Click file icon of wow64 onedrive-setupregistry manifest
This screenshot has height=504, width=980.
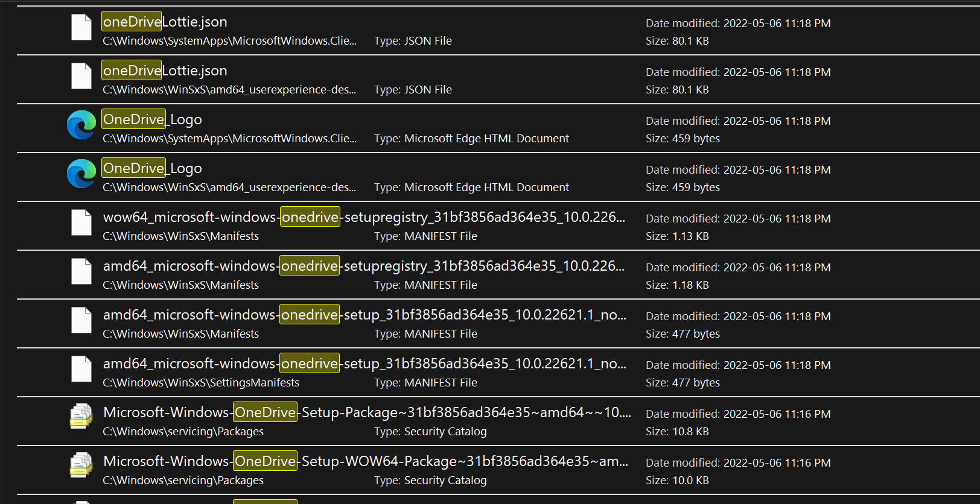click(x=81, y=222)
